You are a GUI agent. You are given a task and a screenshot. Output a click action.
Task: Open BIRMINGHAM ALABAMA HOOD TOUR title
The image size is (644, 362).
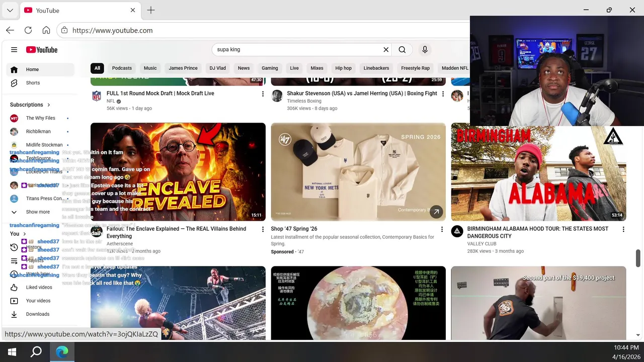tap(537, 232)
